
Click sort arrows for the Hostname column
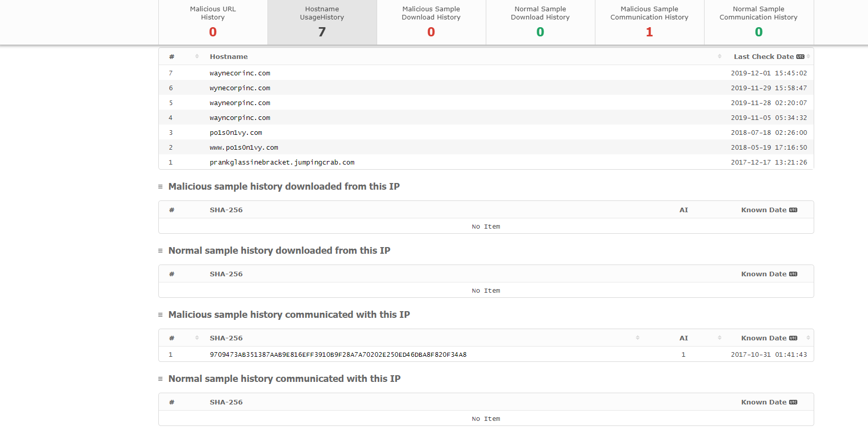tap(719, 56)
